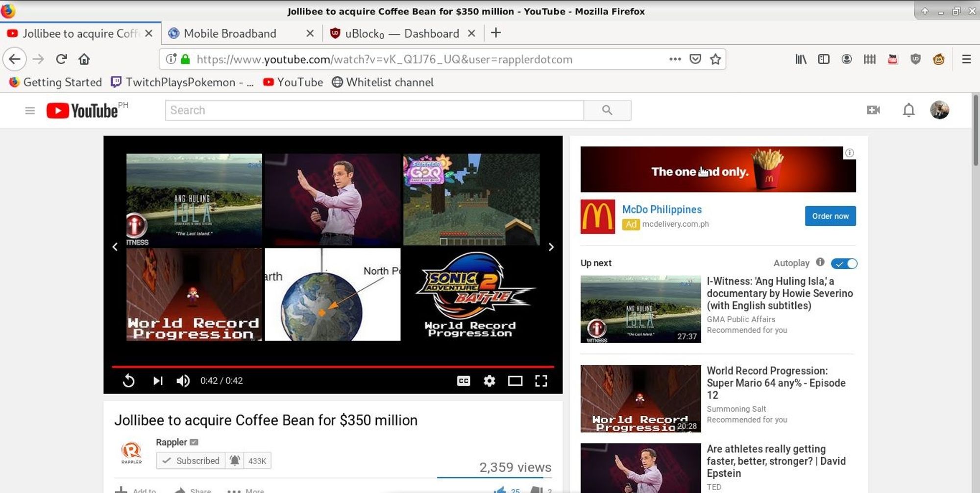The height and width of the screenshot is (493, 980).
Task: Open I-Witness Ang Huling Isla video title
Action: click(780, 293)
